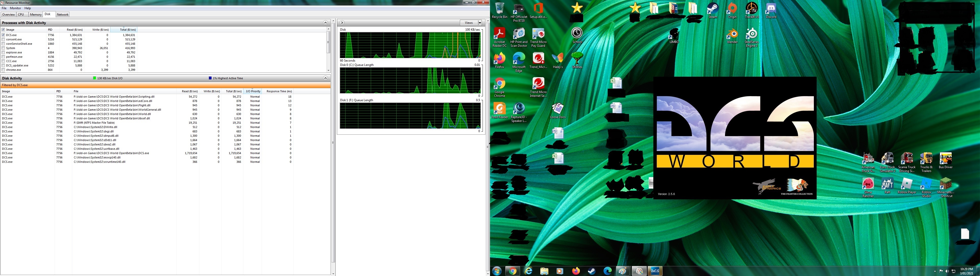
Task: Sort processes by Read (B/sec) column
Action: click(71, 30)
